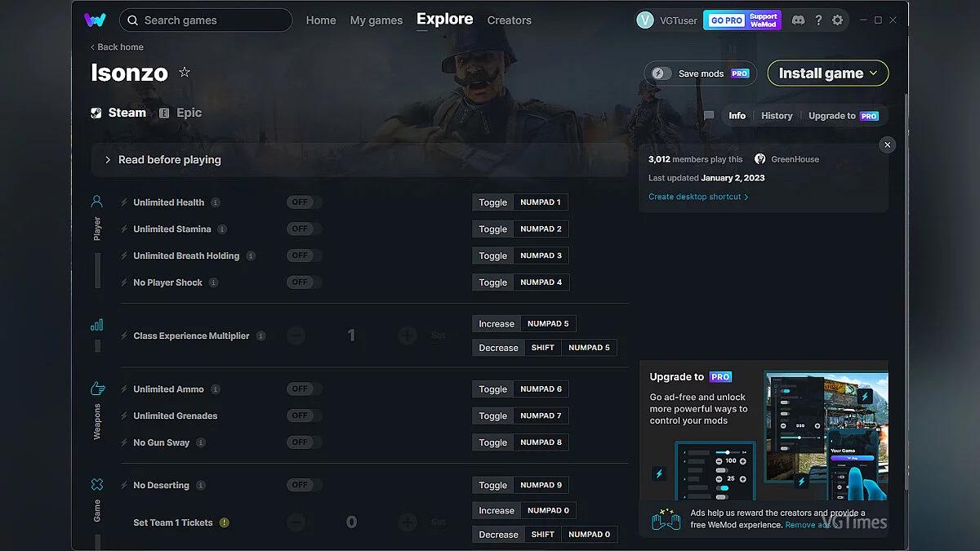Click the GreenHouse creator avatar icon
Image resolution: width=980 pixels, height=551 pixels.
click(x=760, y=159)
